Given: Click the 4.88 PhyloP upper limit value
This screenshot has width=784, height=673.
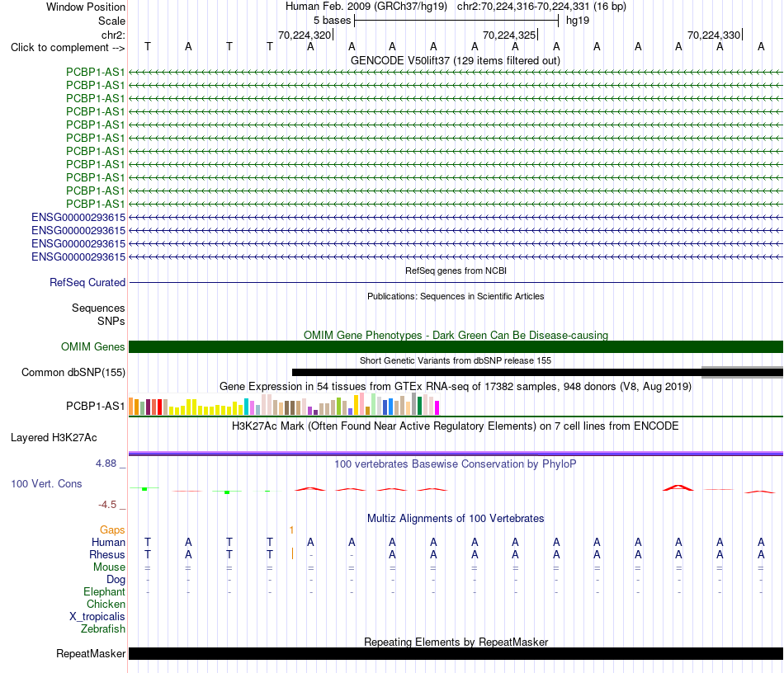Looking at the screenshot, I should (106, 464).
